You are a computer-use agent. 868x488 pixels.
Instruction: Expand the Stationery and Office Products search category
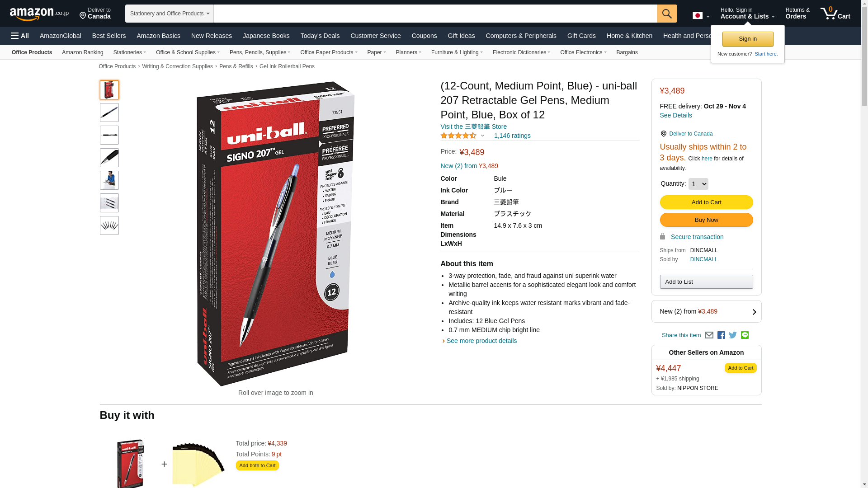tap(170, 14)
